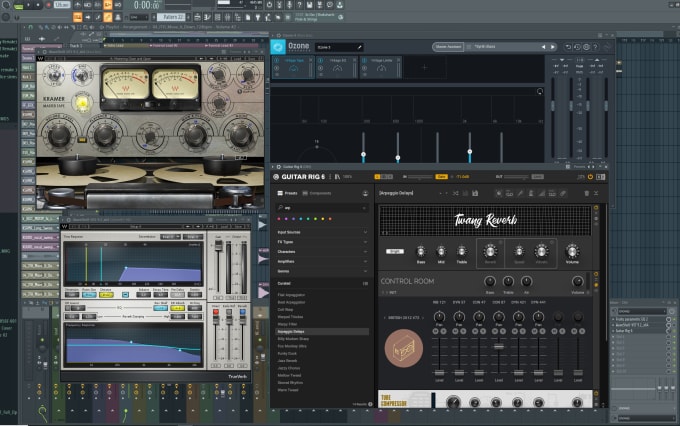The image size is (680, 426).
Task: Select the Warm Tweed preset in list
Action: coord(288,390)
